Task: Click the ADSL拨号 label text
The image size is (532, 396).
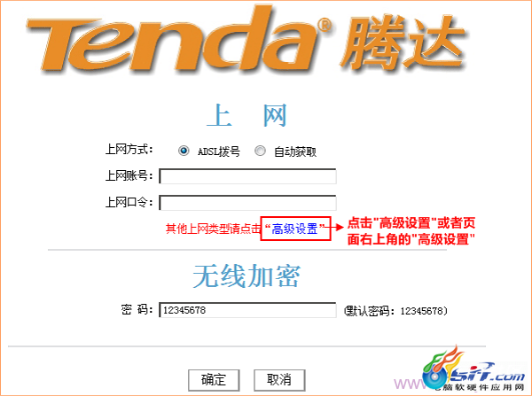Action: click(x=219, y=151)
